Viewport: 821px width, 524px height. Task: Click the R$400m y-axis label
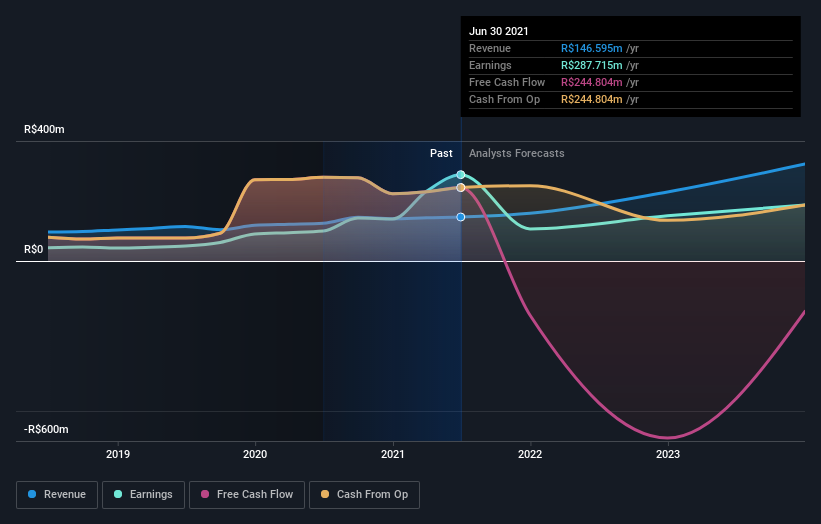point(44,129)
